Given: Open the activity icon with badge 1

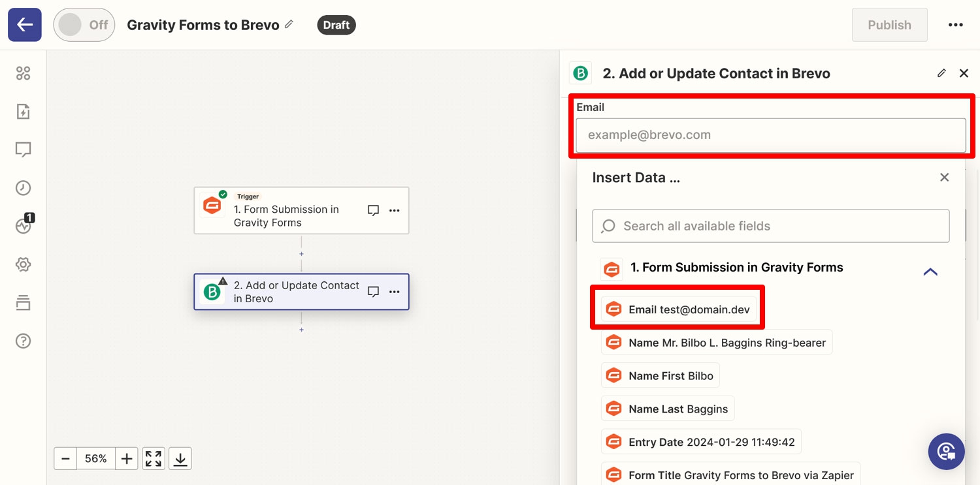Looking at the screenshot, I should [24, 225].
